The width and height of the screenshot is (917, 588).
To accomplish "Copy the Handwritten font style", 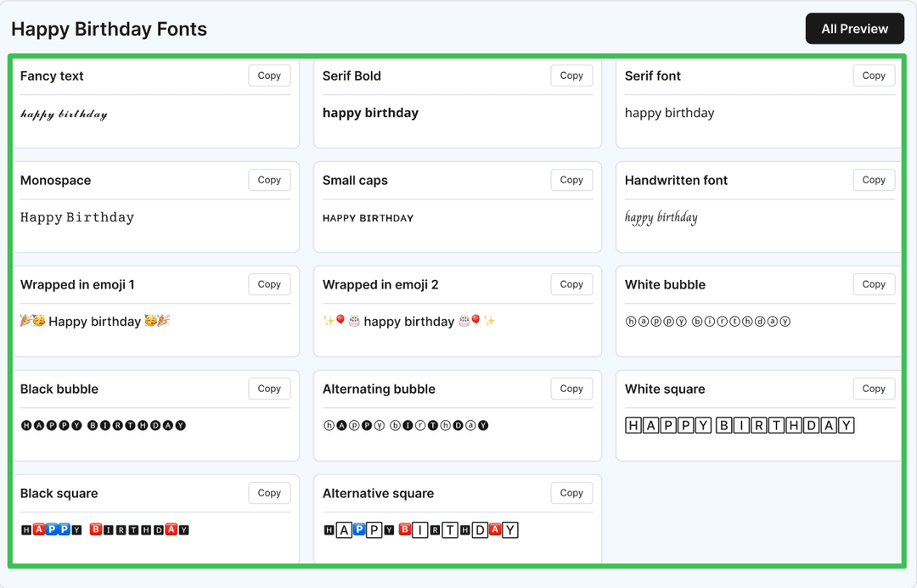I will [x=874, y=180].
